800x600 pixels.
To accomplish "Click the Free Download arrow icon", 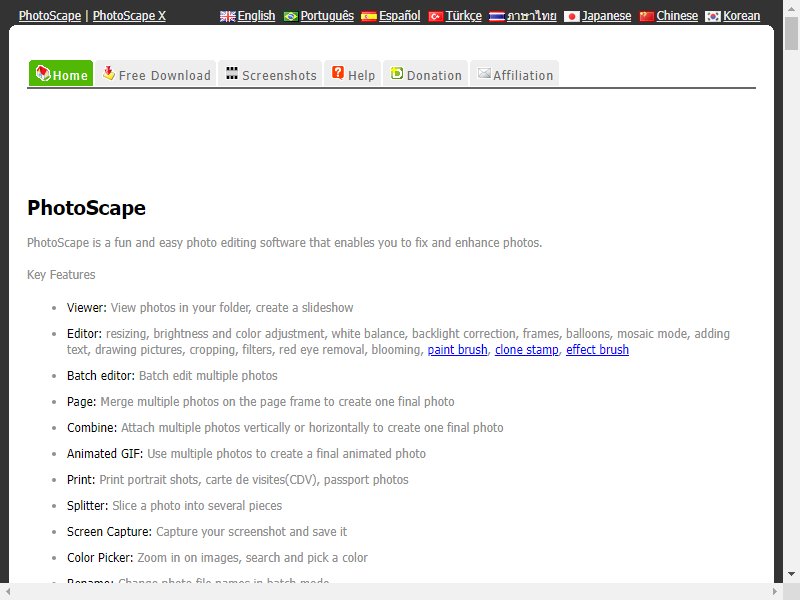I will tap(108, 73).
